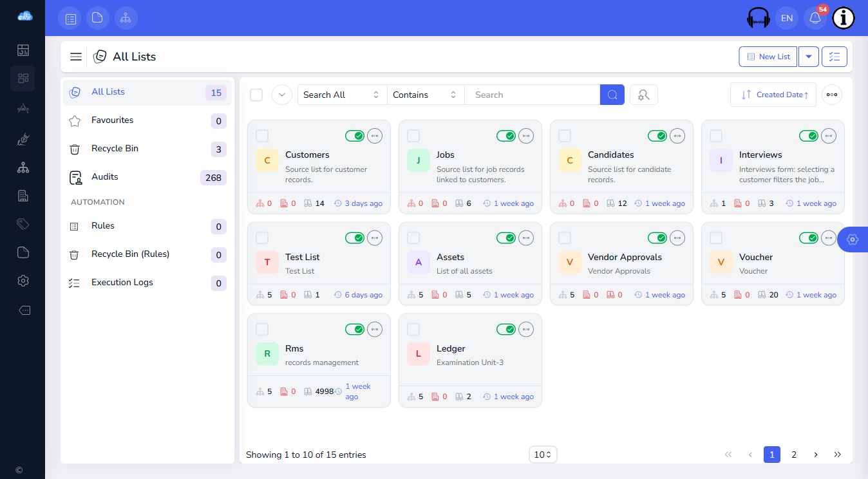Click the advanced search user icon
Image resolution: width=868 pixels, height=479 pixels.
643,95
